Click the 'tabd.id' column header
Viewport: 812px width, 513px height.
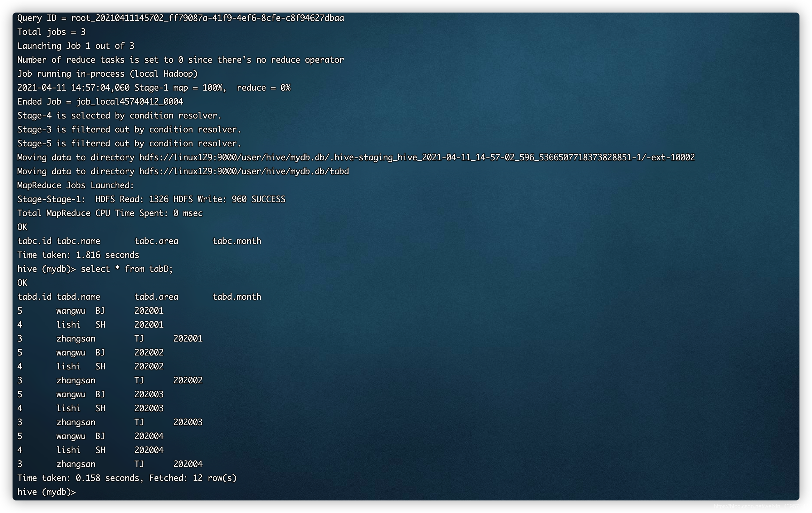[x=34, y=297]
